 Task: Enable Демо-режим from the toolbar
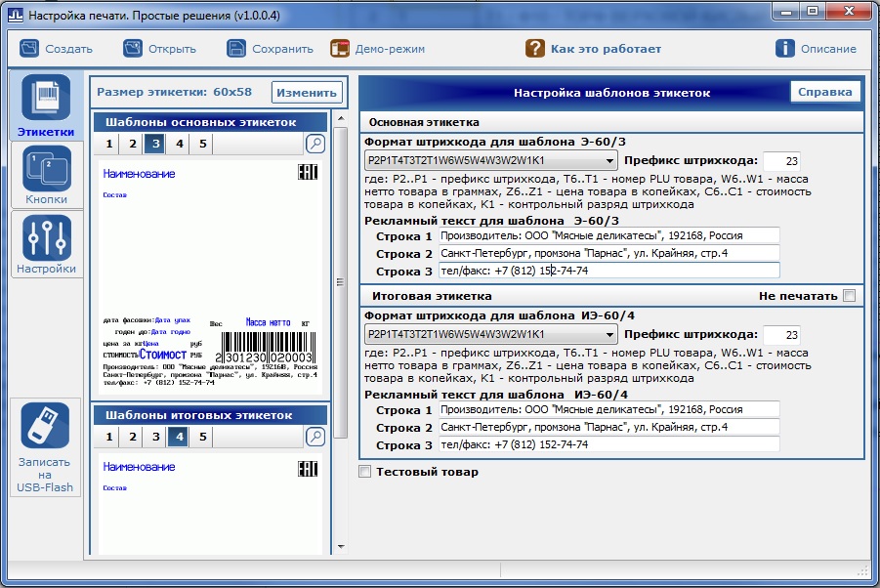point(340,49)
